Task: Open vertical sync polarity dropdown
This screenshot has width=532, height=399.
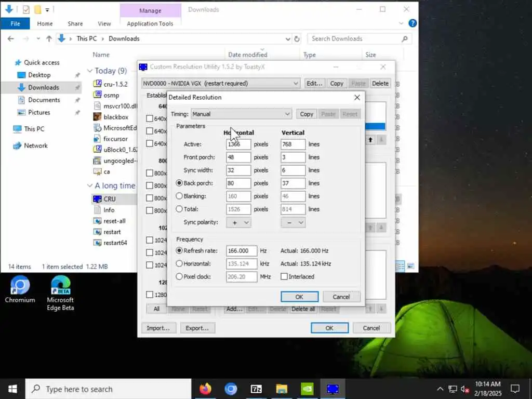Action: coord(293,222)
